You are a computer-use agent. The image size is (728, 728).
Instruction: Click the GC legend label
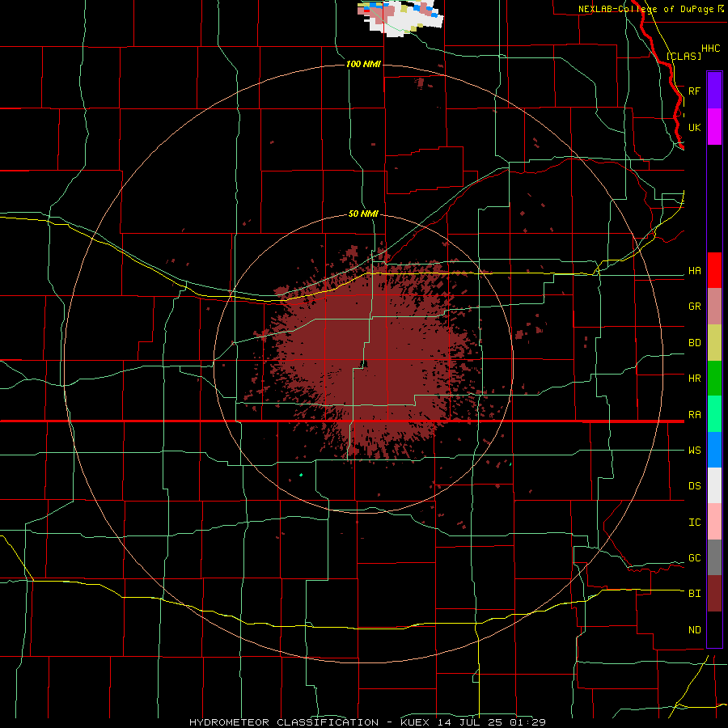coord(694,558)
